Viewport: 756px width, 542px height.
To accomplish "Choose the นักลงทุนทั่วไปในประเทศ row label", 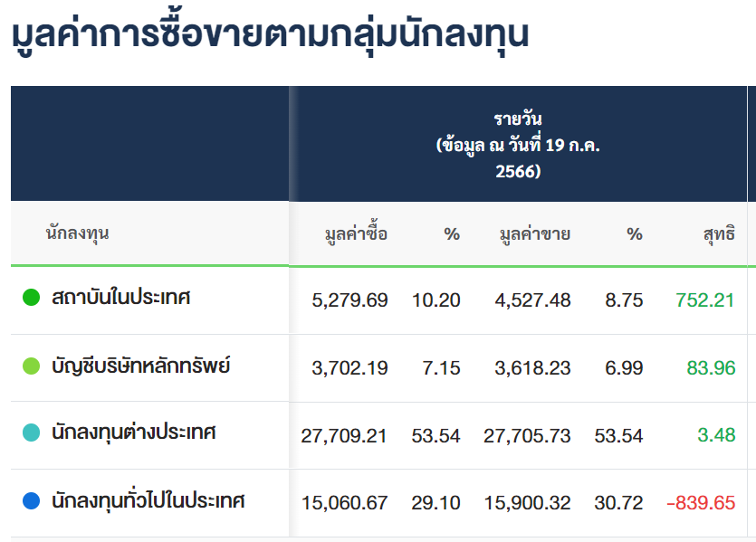I will point(148,500).
